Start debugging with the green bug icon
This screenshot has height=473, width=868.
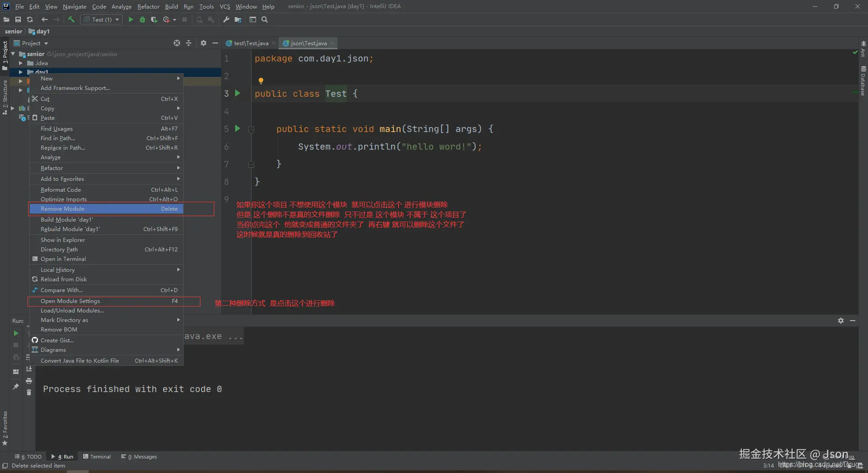click(x=142, y=19)
